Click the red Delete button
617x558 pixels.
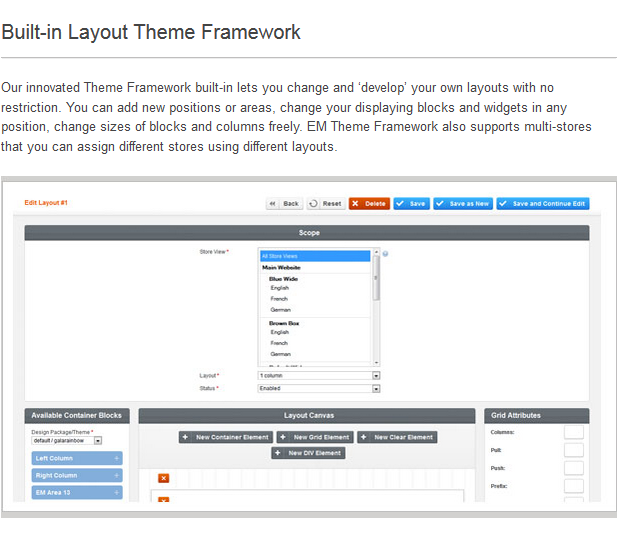pyautogui.click(x=369, y=203)
